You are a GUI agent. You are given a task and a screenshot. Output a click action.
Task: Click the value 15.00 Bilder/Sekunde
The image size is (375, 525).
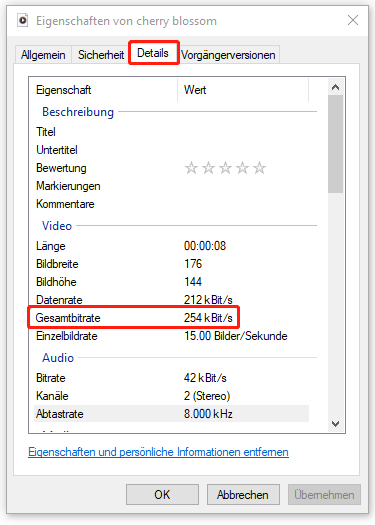236,336
